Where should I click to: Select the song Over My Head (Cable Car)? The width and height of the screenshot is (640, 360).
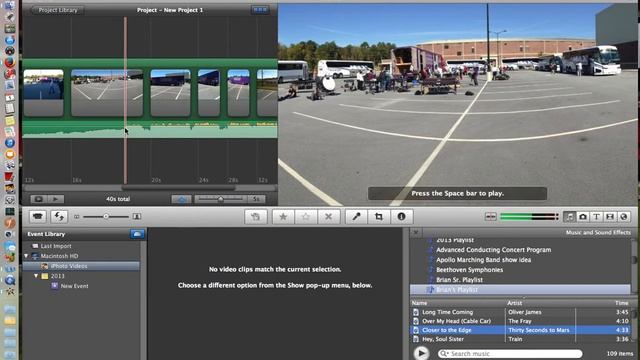click(456, 321)
